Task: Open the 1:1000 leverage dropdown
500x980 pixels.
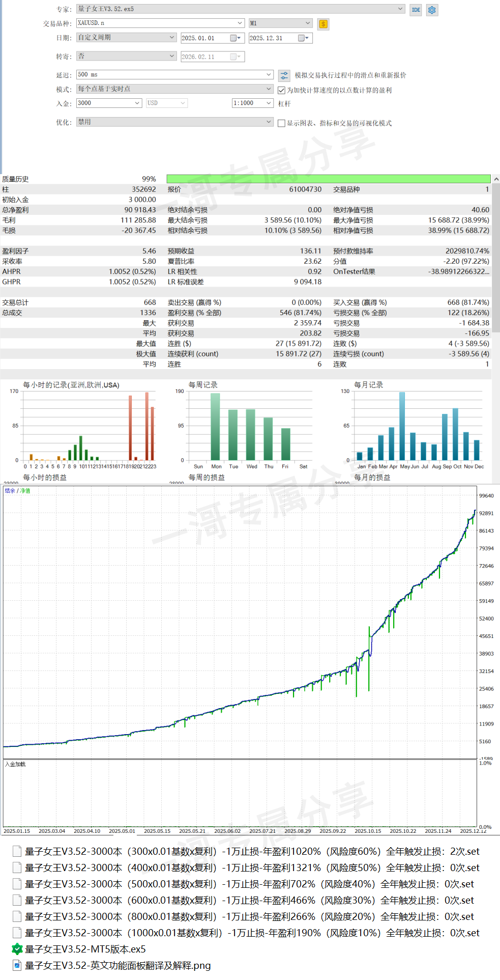Action: point(269,103)
